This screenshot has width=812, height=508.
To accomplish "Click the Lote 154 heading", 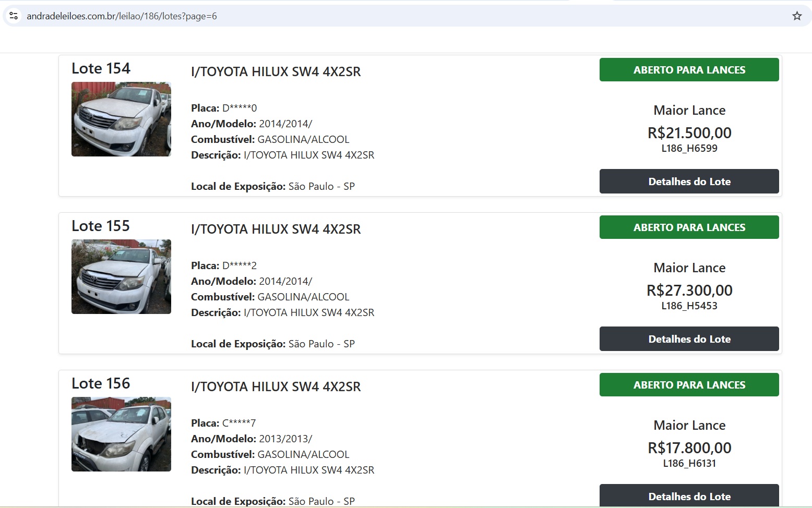I will (101, 68).
